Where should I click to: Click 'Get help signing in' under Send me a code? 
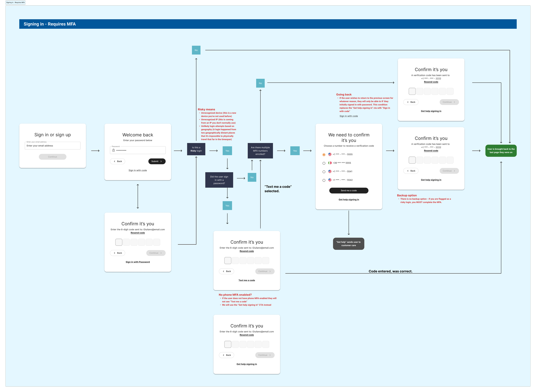(349, 200)
